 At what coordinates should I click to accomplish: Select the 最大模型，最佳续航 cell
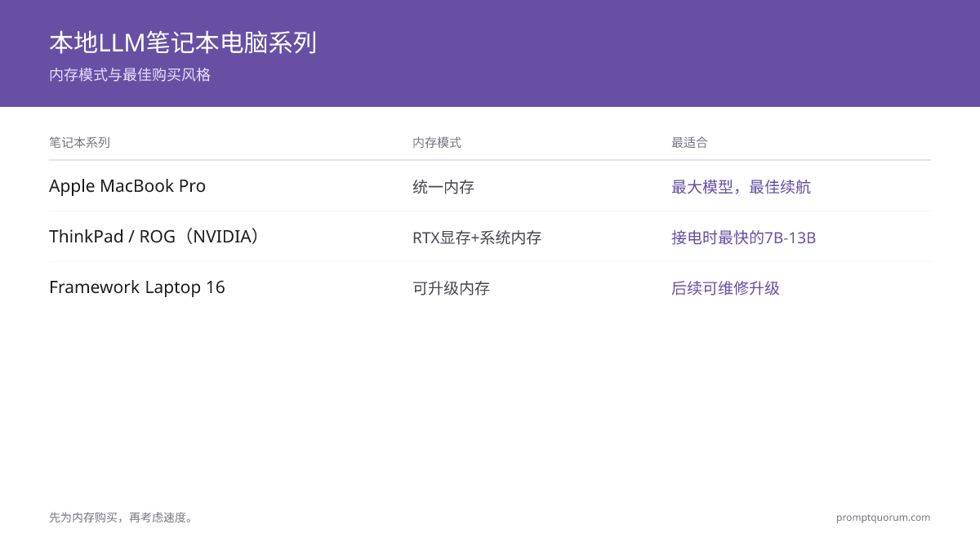point(741,187)
